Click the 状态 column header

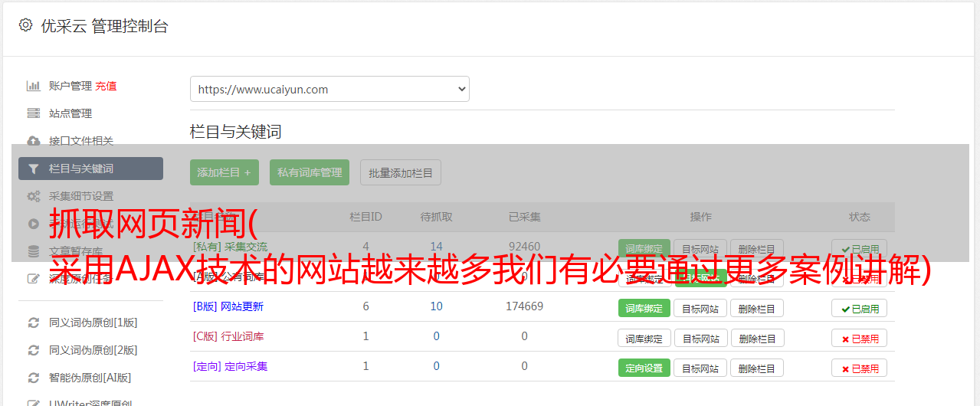pos(860,217)
